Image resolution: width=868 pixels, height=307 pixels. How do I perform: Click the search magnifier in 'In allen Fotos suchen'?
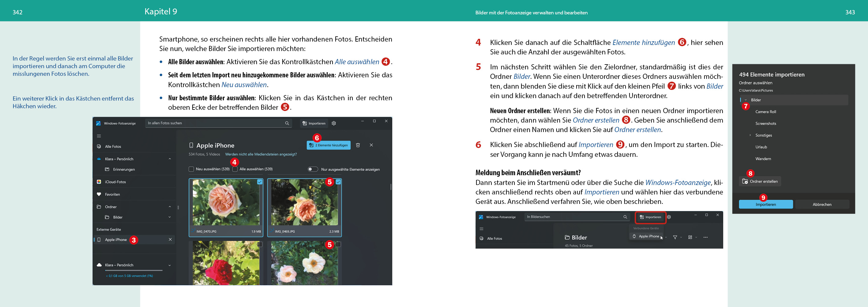(x=287, y=123)
